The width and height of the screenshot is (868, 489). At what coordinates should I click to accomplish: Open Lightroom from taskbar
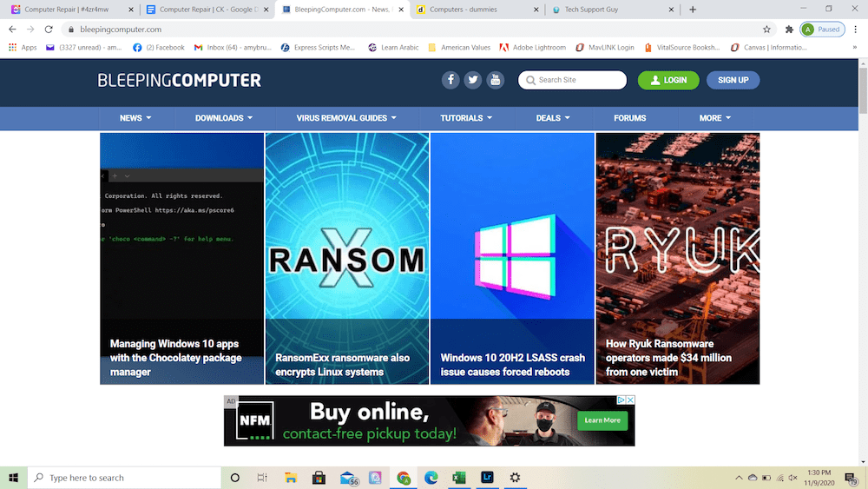[x=487, y=478]
